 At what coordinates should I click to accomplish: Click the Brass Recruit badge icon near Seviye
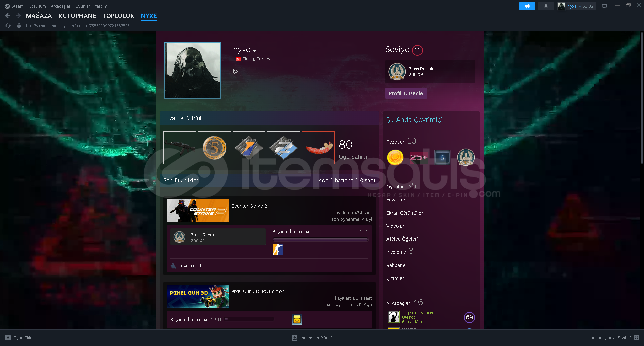397,72
